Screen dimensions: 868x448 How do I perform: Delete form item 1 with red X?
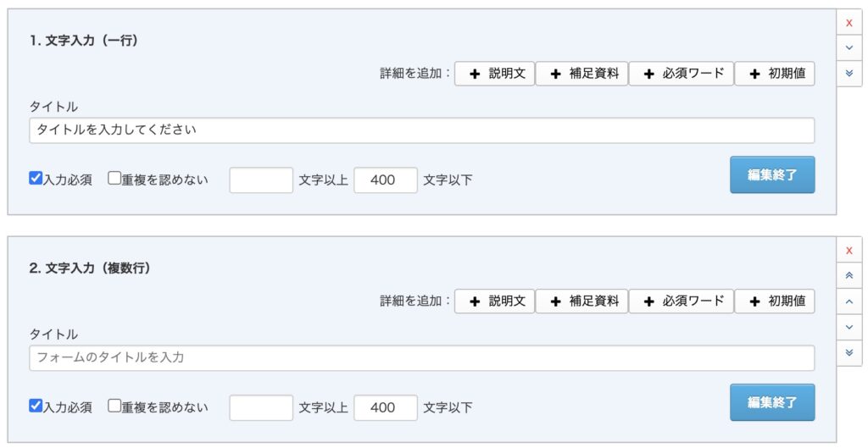(849, 23)
